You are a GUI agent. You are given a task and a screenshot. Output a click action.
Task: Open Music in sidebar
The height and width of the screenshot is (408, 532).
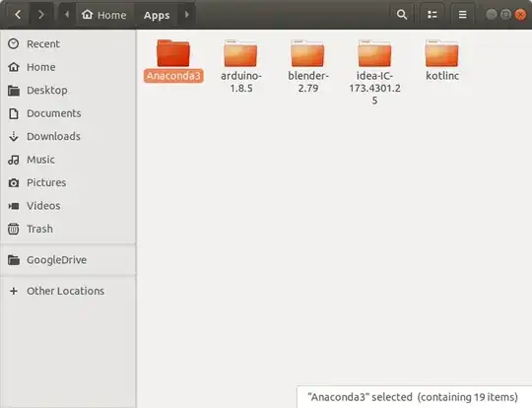point(68,160)
